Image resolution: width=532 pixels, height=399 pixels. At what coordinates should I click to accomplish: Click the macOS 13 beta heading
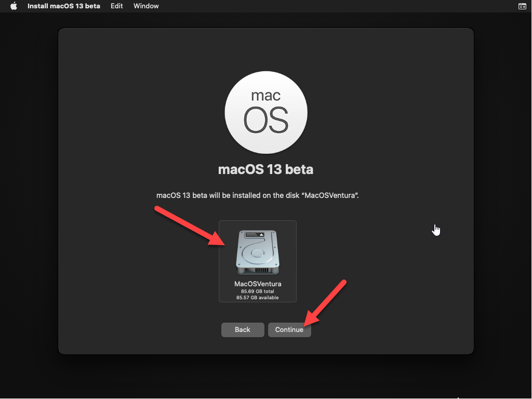[265, 170]
